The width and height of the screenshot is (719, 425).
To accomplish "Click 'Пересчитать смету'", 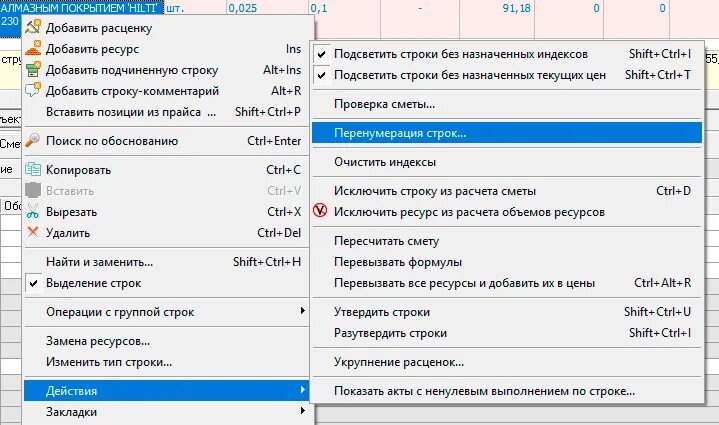I will [508, 241].
